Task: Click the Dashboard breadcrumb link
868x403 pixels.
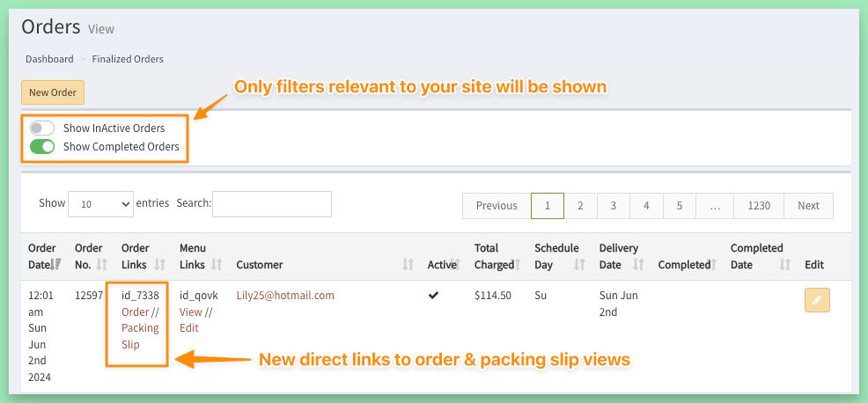Action: click(x=49, y=59)
